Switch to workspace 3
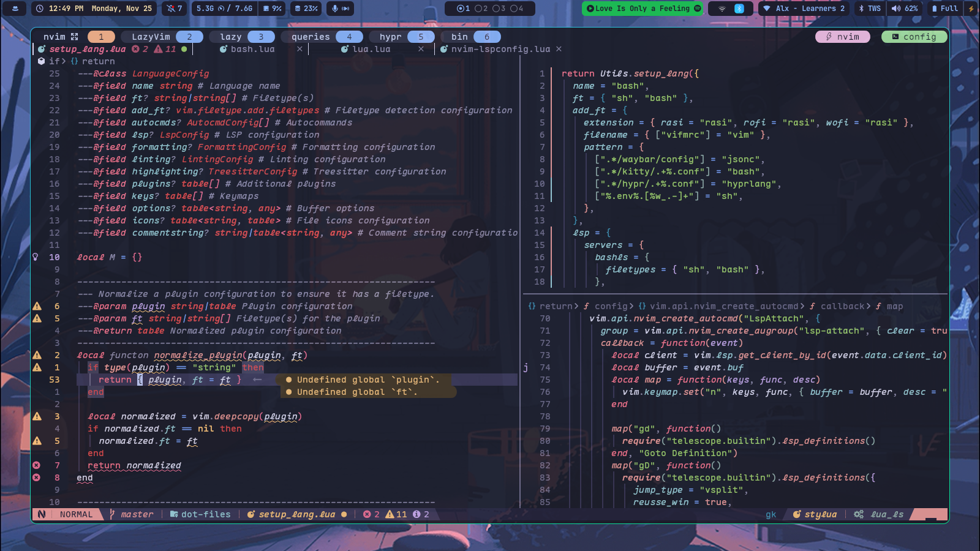Viewport: 980px width, 551px height. (499, 9)
